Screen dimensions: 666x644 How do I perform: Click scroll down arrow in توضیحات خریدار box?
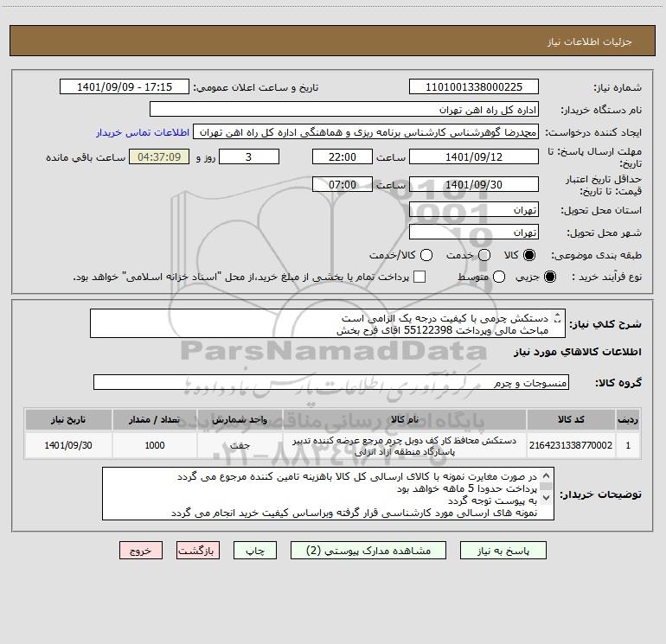(x=546, y=498)
